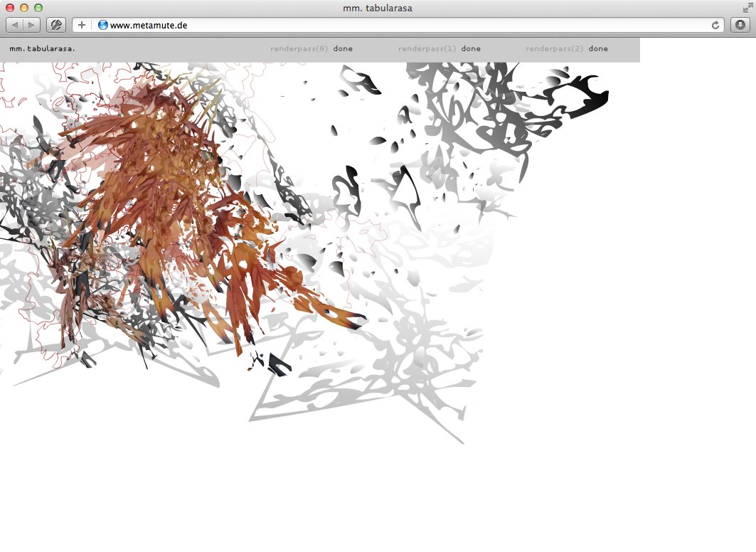Image resolution: width=756 pixels, height=552 pixels.
Task: Focus the www.metamute.de address field
Action: tap(356, 25)
